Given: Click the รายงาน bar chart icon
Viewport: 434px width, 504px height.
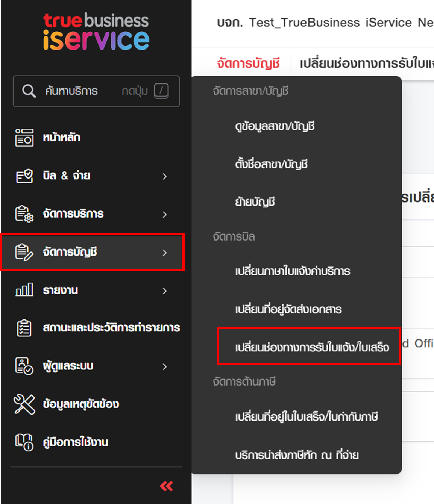Looking at the screenshot, I should tap(24, 290).
